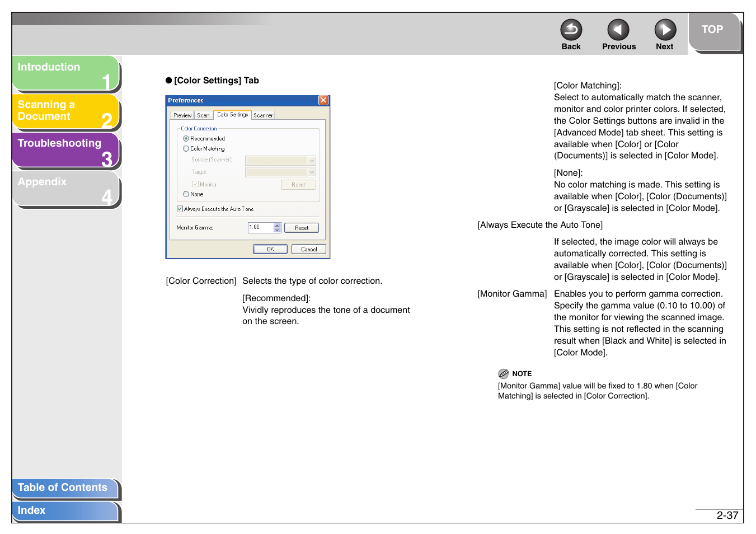Click the "[Monitor Gamma]" description label

[x=512, y=294]
